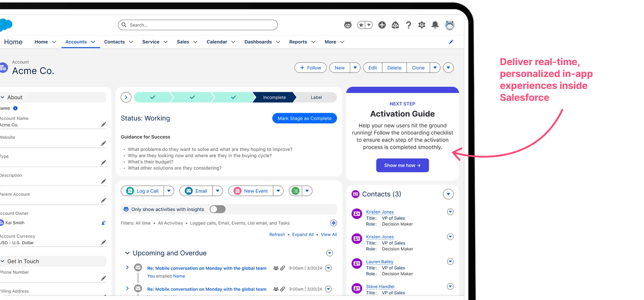Click Mark Stage as Complete

(x=305, y=118)
